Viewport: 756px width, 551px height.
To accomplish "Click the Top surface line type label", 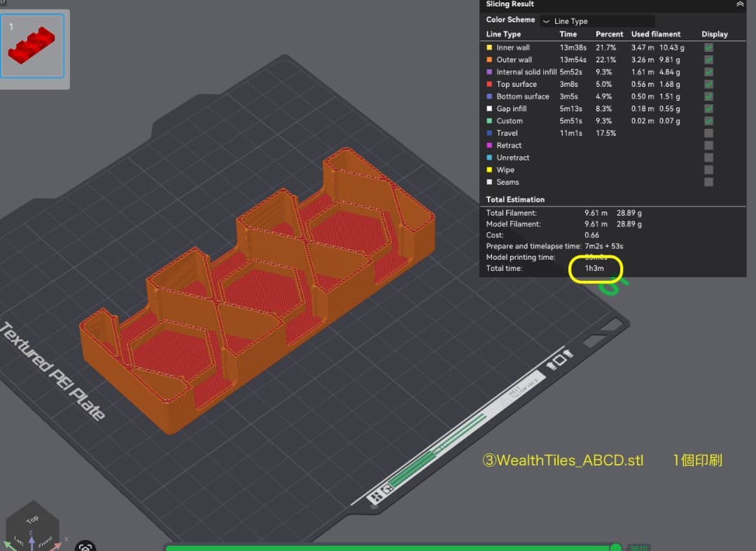I will point(516,85).
